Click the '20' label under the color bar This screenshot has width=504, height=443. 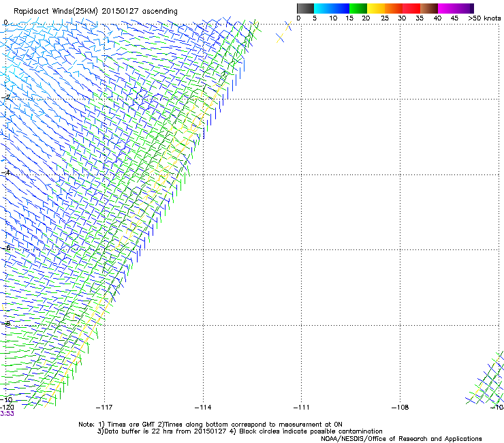pos(366,18)
